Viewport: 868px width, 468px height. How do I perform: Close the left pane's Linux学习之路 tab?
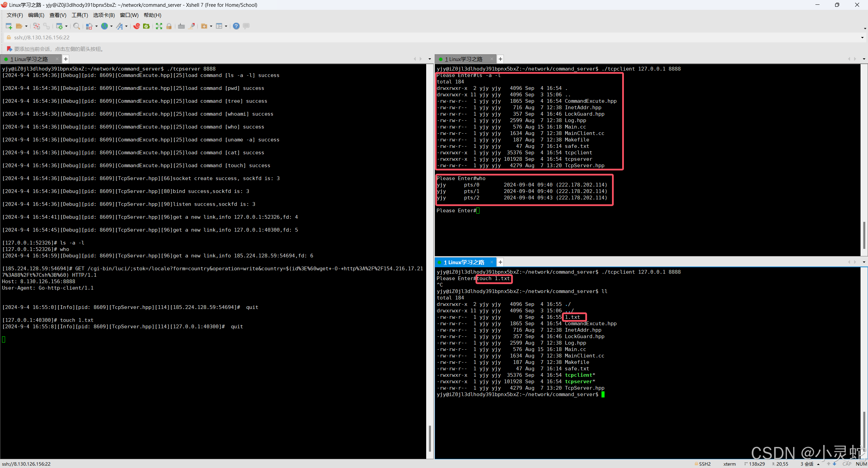pyautogui.click(x=57, y=59)
